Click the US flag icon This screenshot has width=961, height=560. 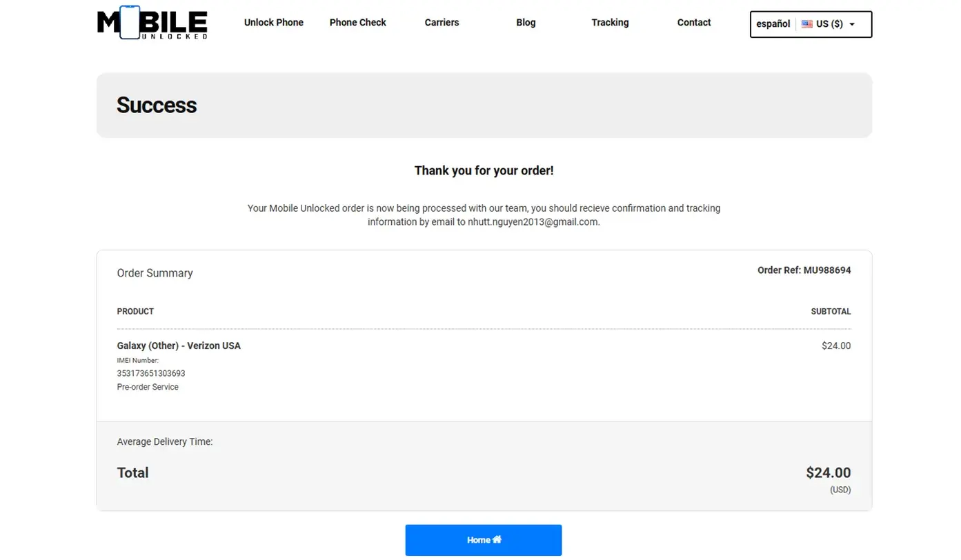[806, 24]
